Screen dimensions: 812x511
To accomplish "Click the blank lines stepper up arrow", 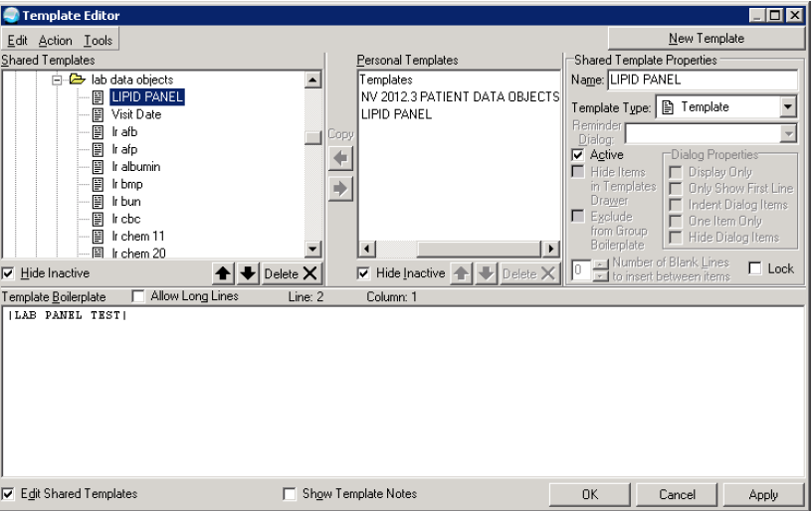I will pyautogui.click(x=600, y=264).
